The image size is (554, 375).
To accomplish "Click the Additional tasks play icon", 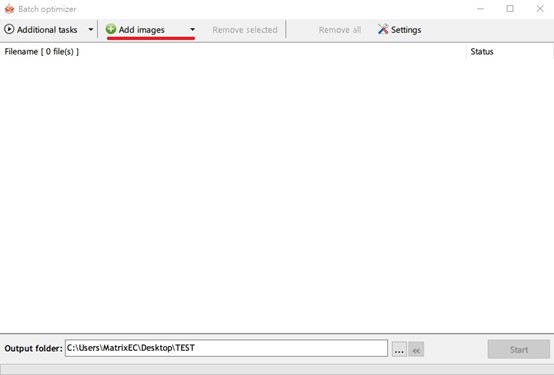I will 9,29.
